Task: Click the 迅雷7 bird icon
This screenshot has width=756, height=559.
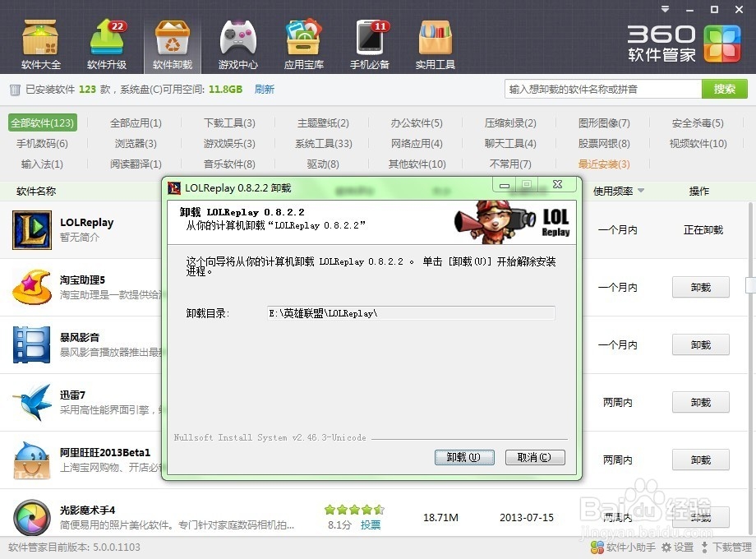Action: [32, 402]
